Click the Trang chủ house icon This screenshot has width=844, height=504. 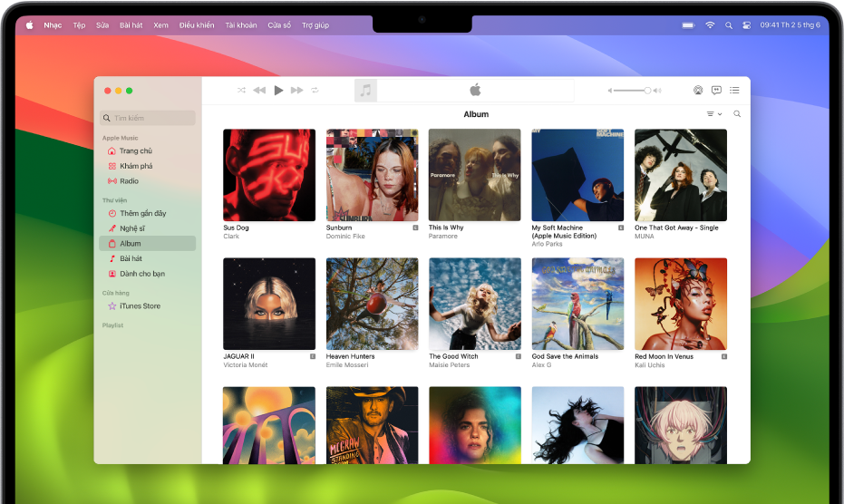tap(112, 150)
